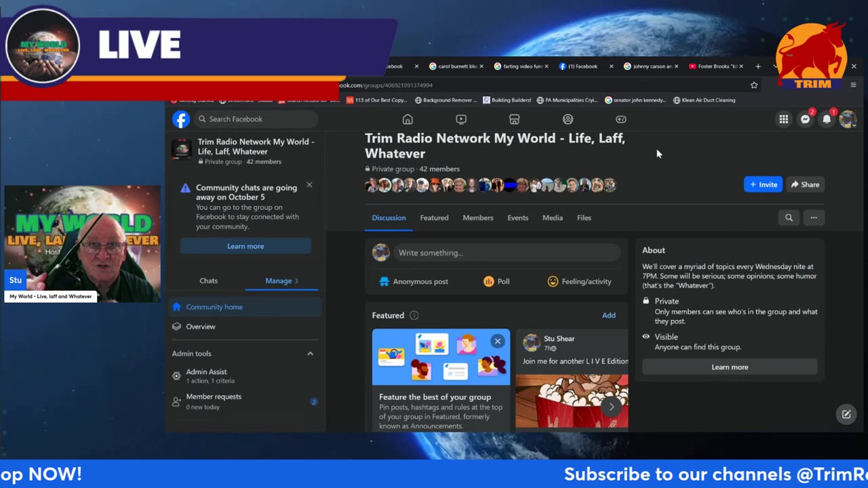Viewport: 868px width, 488px height.
Task: Click Learn more in chats notice
Action: click(x=245, y=246)
